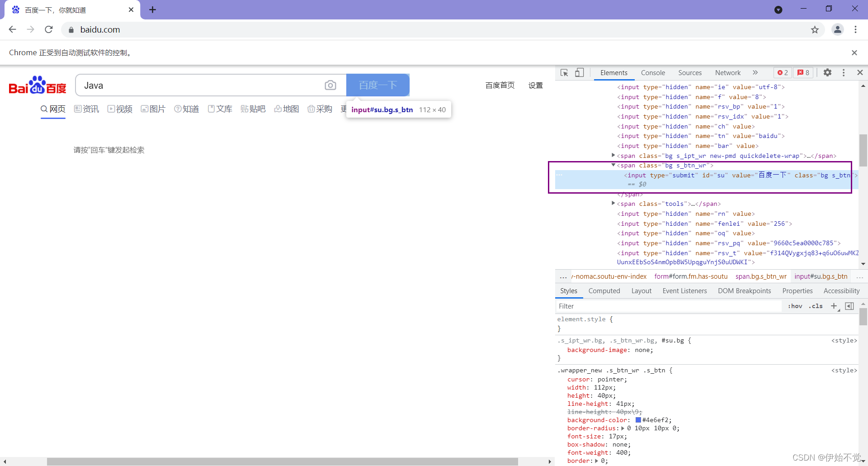Collapse span class bg s_btn_wr node
868x466 pixels.
[x=613, y=165]
